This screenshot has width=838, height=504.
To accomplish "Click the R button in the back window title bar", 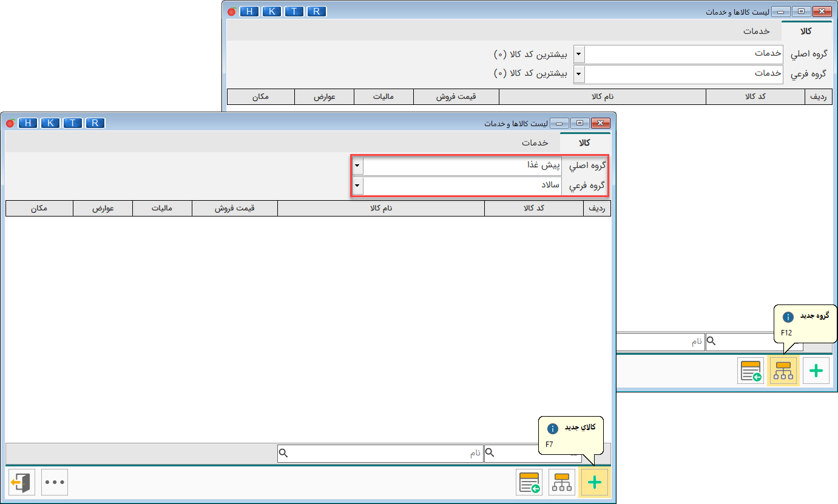I will point(317,12).
